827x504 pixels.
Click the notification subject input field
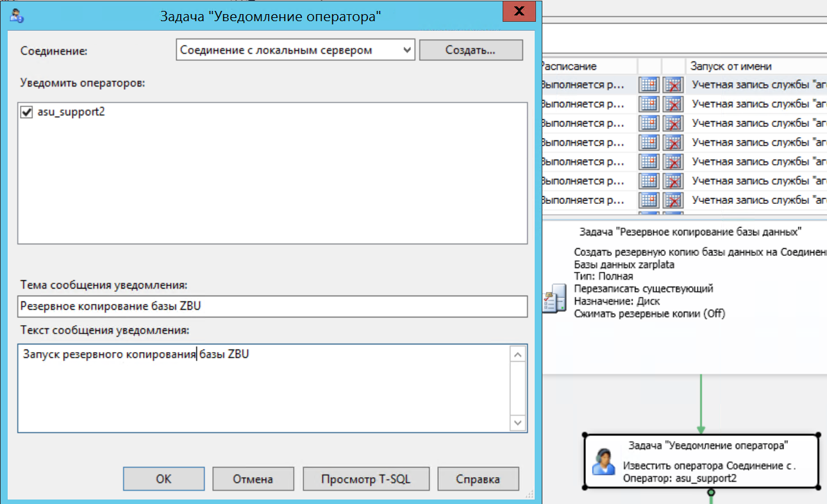[x=272, y=307]
